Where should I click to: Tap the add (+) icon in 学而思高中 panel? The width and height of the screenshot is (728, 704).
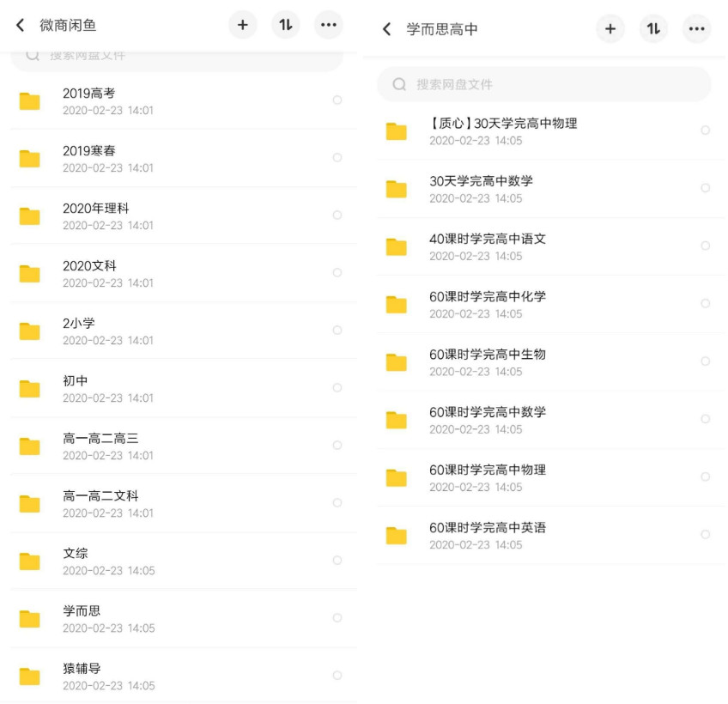click(610, 28)
